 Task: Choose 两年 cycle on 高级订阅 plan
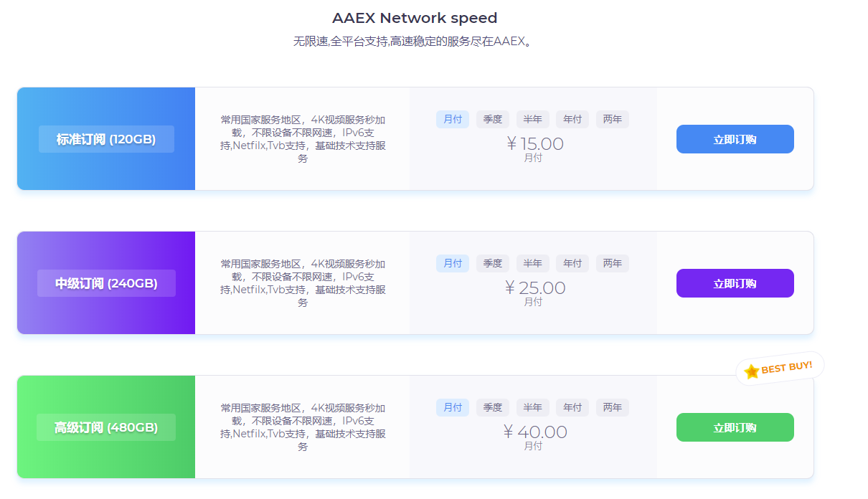point(613,407)
